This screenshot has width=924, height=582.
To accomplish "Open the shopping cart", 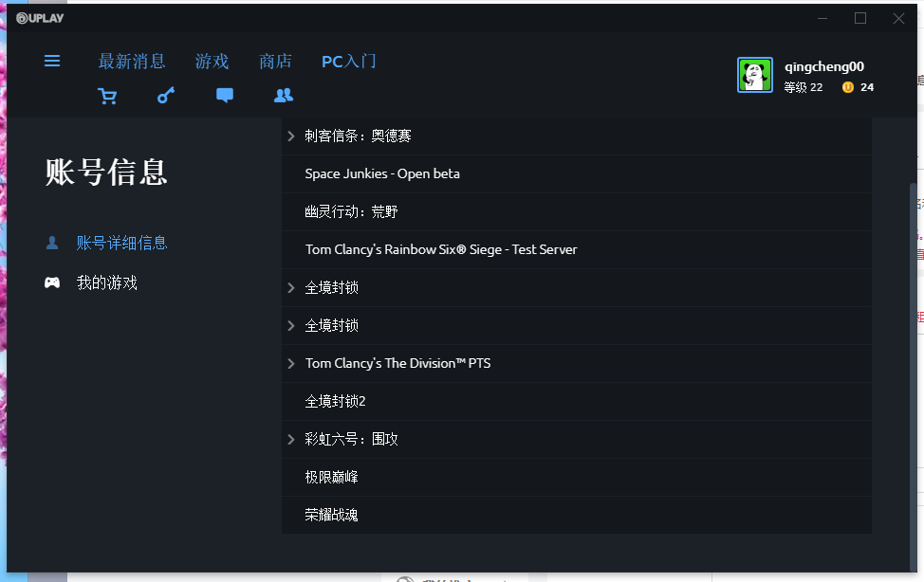I will tap(107, 96).
